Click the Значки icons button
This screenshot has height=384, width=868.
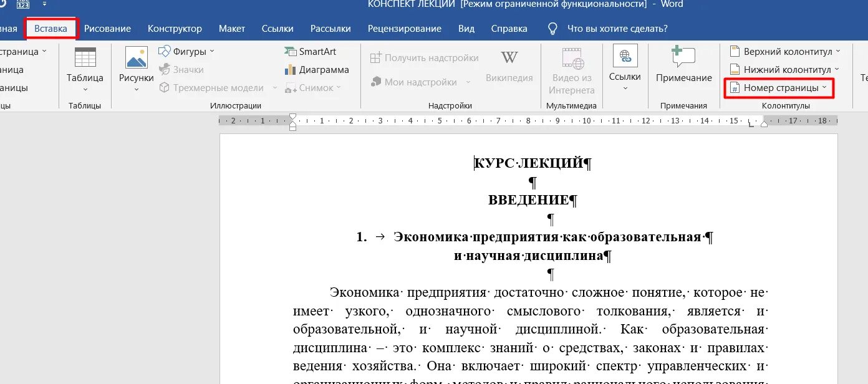pos(181,70)
